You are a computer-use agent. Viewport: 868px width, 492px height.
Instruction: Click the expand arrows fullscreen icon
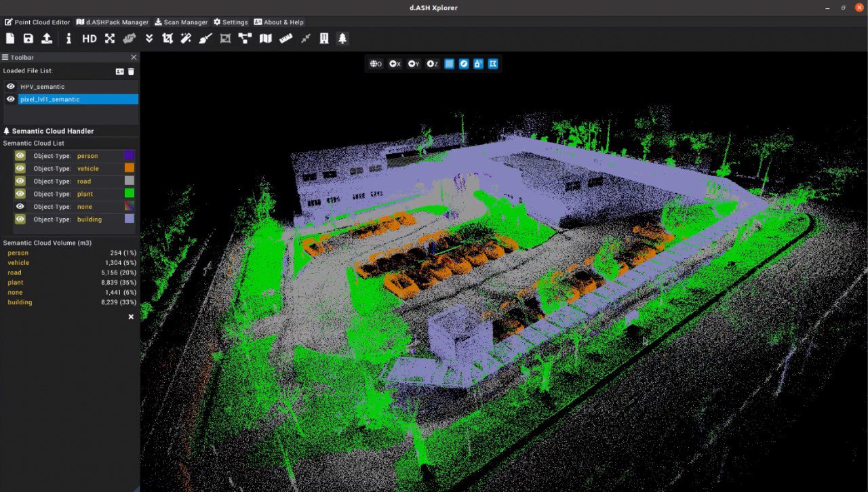[110, 39]
